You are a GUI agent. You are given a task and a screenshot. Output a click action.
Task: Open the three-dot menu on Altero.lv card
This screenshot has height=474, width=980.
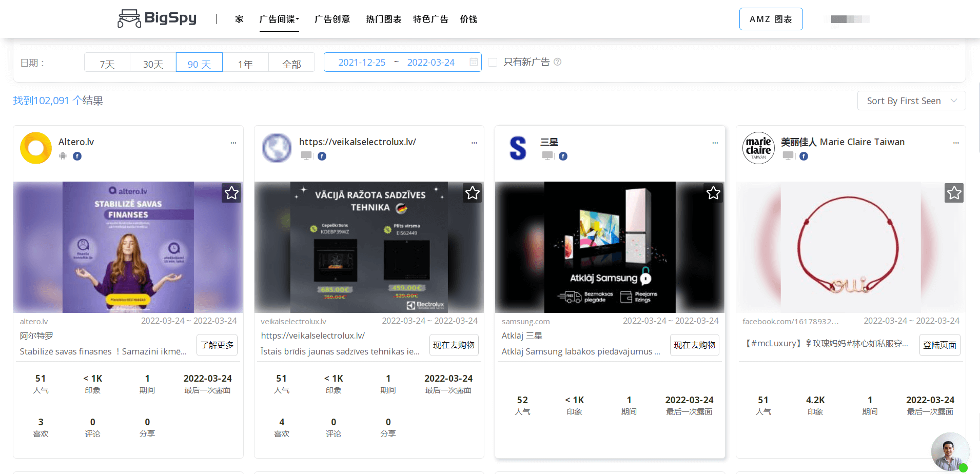pos(233,143)
